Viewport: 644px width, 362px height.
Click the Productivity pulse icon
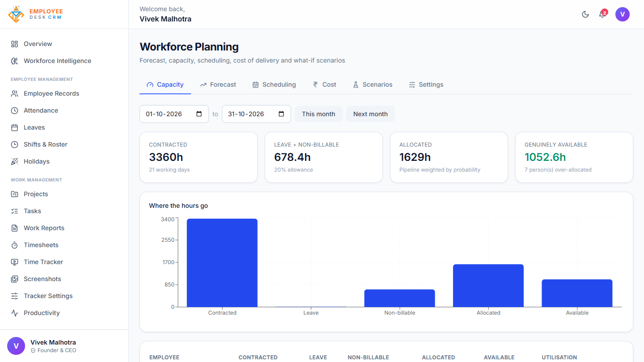[15, 313]
